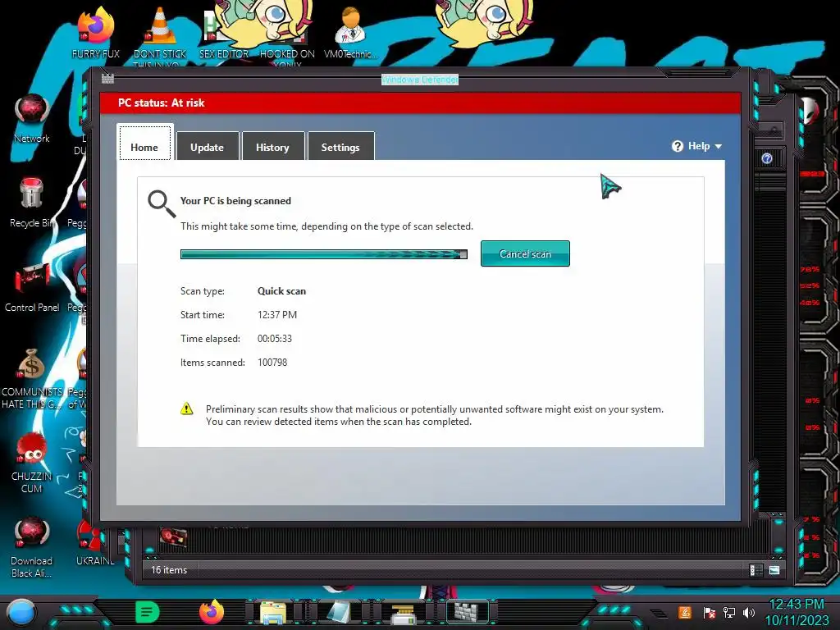Click the yellow warning triangle icon
This screenshot has height=630, width=840.
186,409
